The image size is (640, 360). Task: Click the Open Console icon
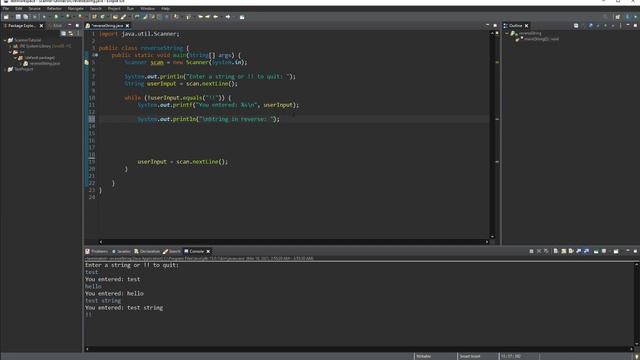[616, 251]
